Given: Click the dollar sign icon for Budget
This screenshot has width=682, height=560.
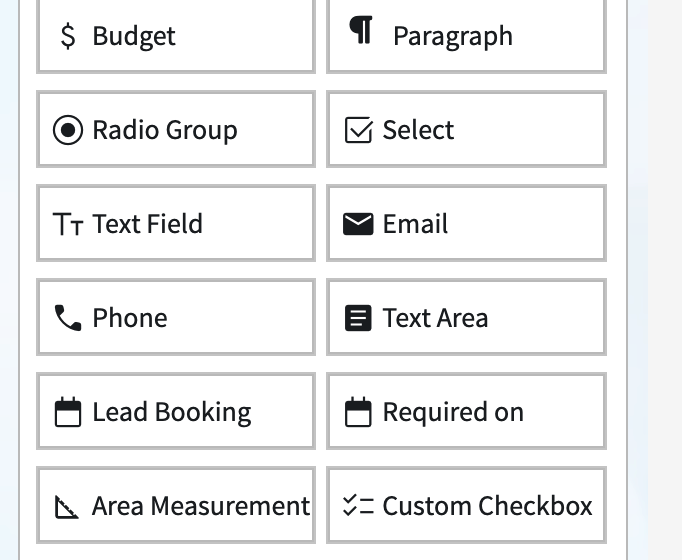Looking at the screenshot, I should [x=68, y=37].
